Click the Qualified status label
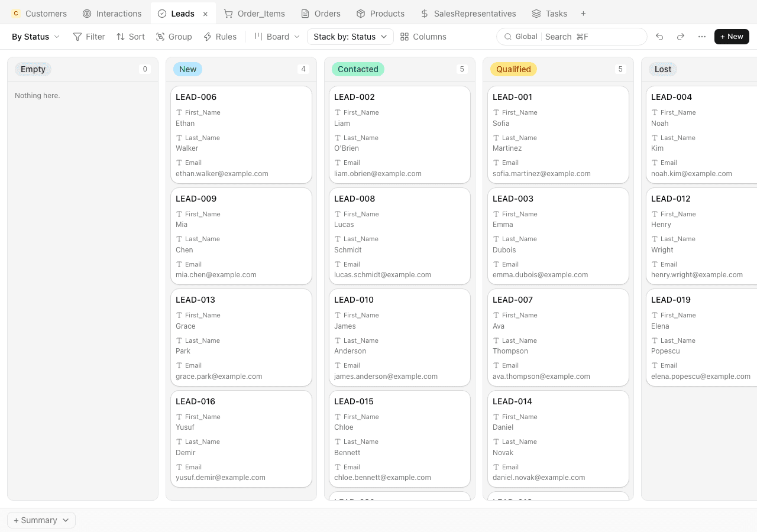 (x=513, y=69)
